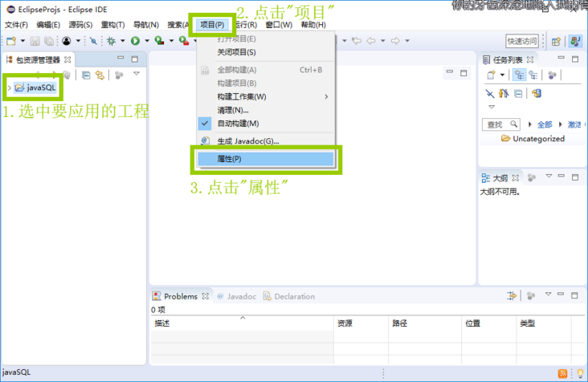Switch to the Declaration tab
The image size is (588, 382).
click(289, 296)
